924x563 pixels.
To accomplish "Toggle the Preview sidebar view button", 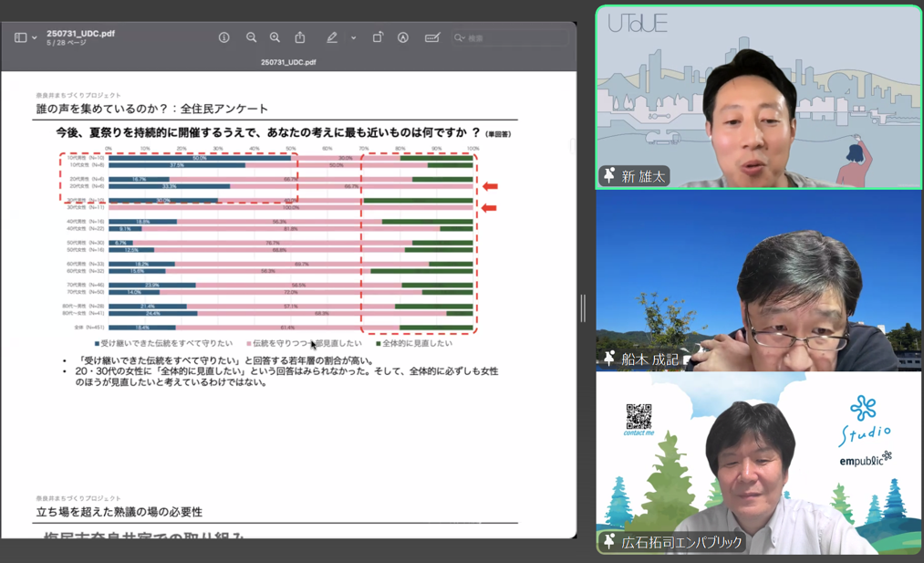I will [x=20, y=37].
